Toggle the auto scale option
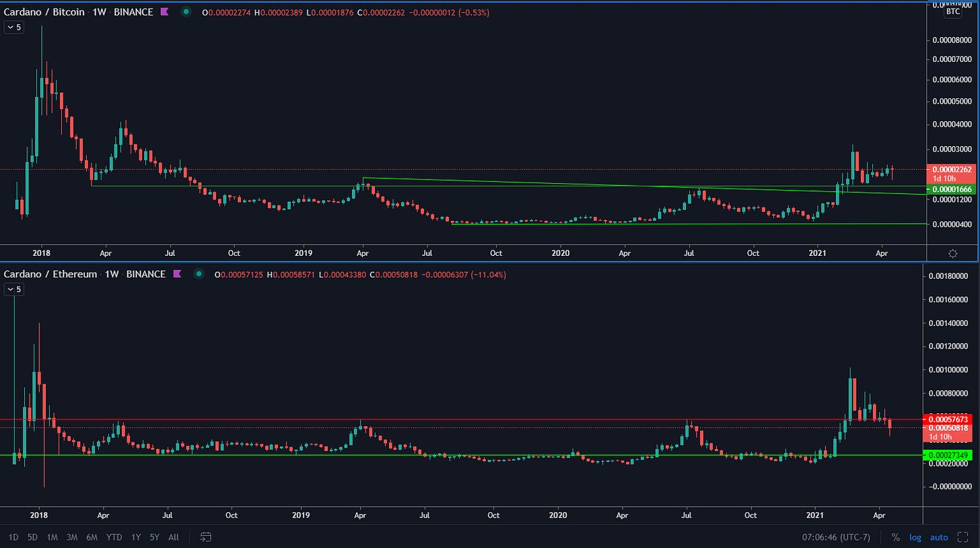 939,537
